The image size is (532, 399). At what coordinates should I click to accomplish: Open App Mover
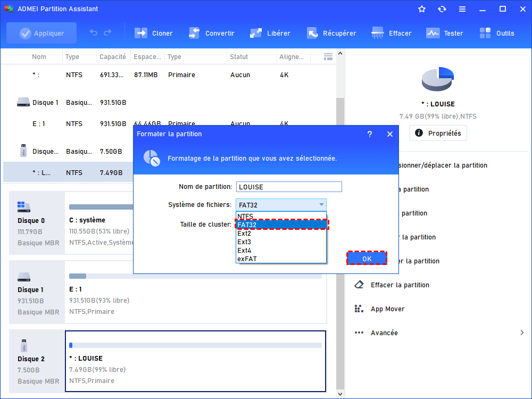pos(387,309)
